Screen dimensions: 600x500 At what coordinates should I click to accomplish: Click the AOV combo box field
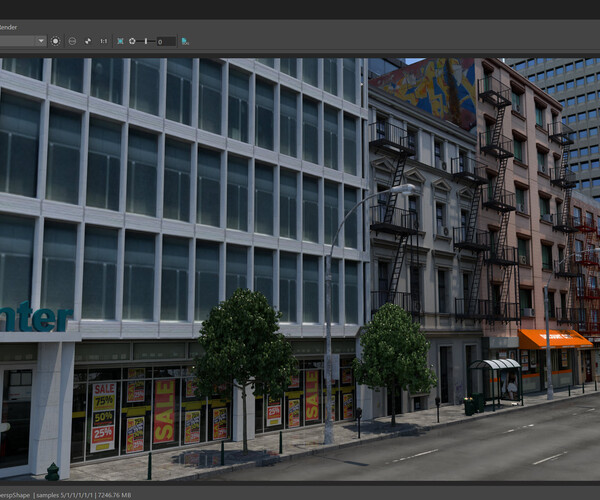pyautogui.click(x=18, y=41)
